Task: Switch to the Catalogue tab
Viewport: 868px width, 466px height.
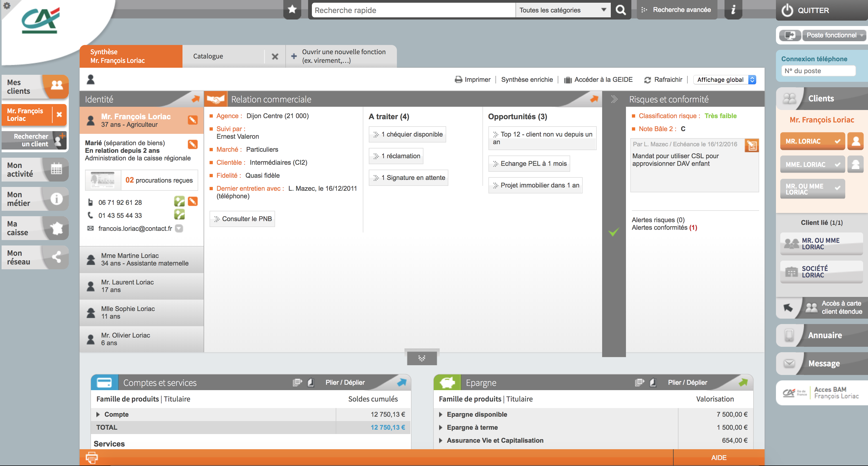Action: click(208, 56)
